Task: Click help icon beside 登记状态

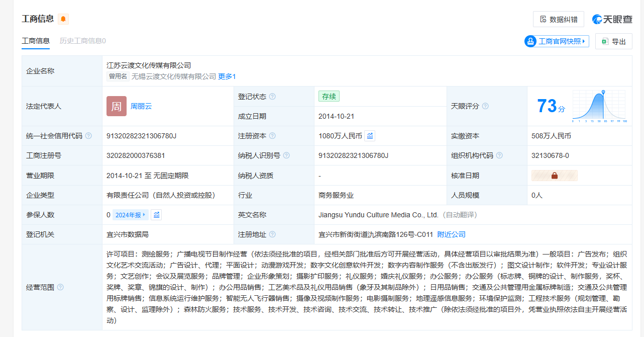Action: [x=272, y=97]
